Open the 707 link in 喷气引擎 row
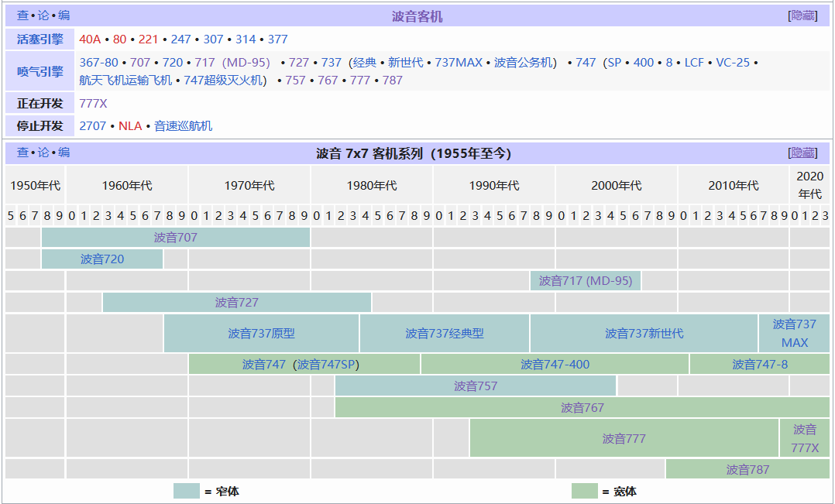 pos(140,63)
